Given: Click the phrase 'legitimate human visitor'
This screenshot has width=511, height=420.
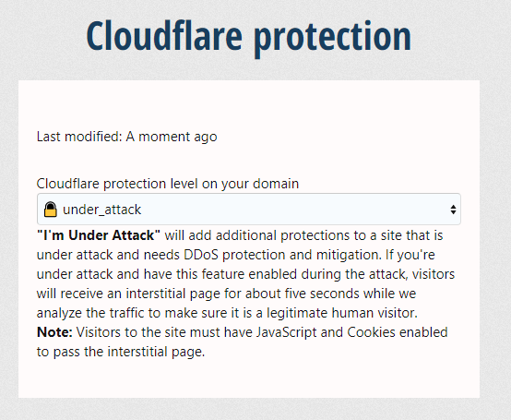Looking at the screenshot, I should pyautogui.click(x=342, y=313).
